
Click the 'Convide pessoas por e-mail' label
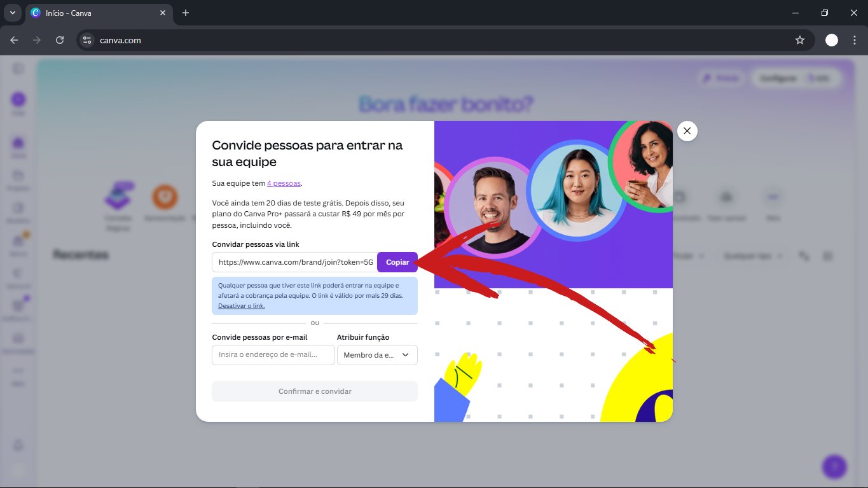click(259, 337)
